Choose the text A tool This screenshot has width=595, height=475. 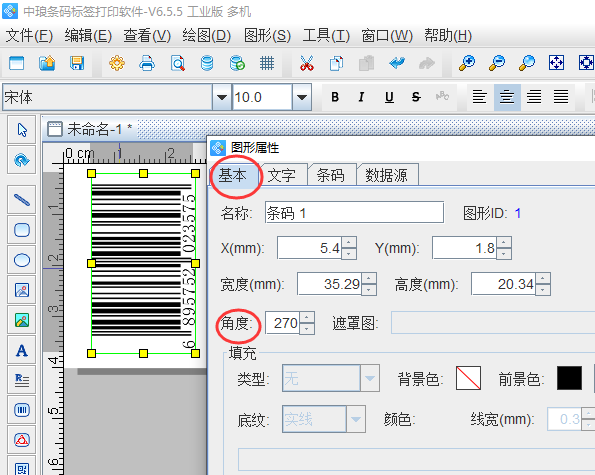(22, 350)
